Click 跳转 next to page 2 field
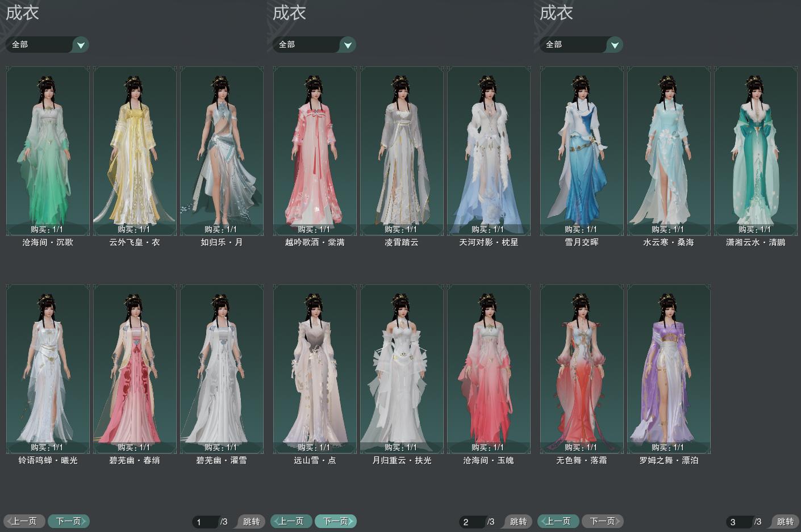The width and height of the screenshot is (801, 532). pos(518,522)
